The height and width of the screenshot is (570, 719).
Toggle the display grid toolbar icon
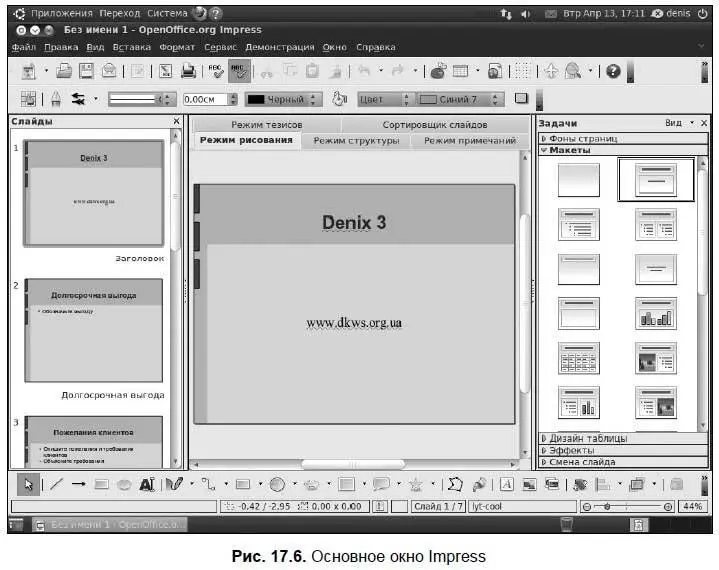(x=522, y=71)
